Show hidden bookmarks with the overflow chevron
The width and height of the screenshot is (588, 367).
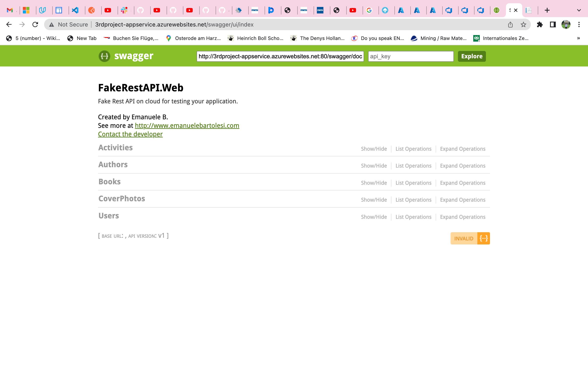pos(579,38)
